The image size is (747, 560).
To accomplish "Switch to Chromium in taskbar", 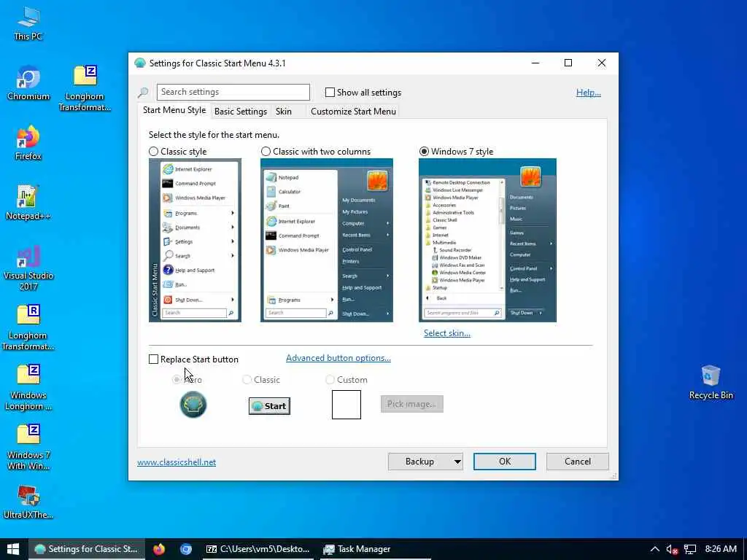I will [186, 549].
